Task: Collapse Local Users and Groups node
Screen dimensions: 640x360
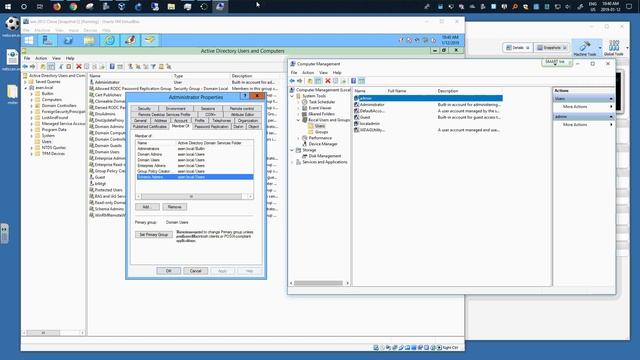Action: (x=298, y=120)
